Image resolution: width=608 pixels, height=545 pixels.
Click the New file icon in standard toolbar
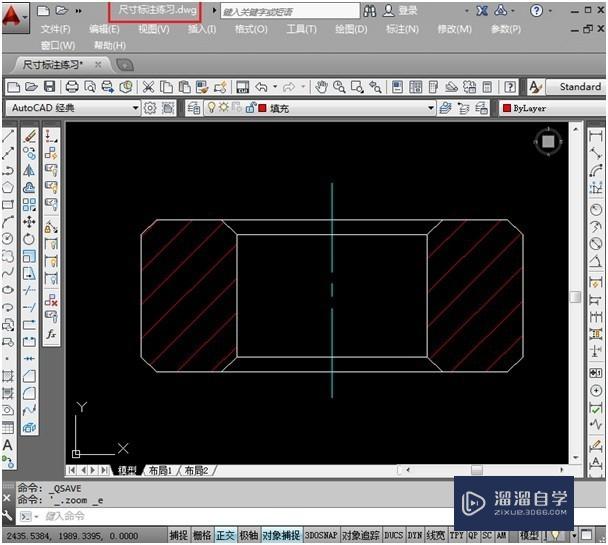point(14,87)
